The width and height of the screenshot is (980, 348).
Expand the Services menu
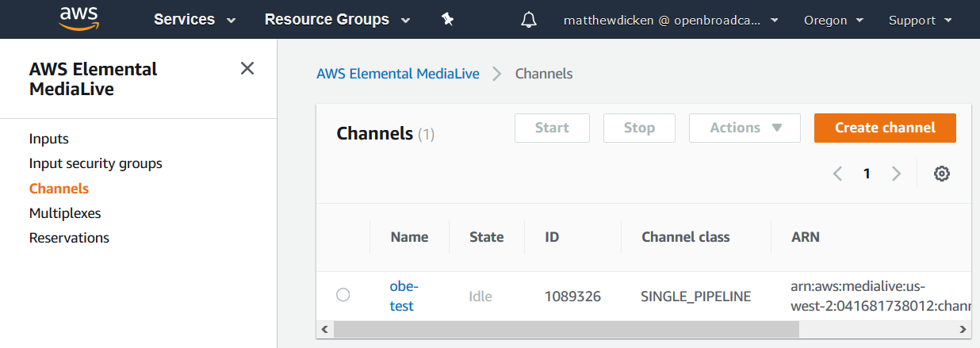(195, 20)
